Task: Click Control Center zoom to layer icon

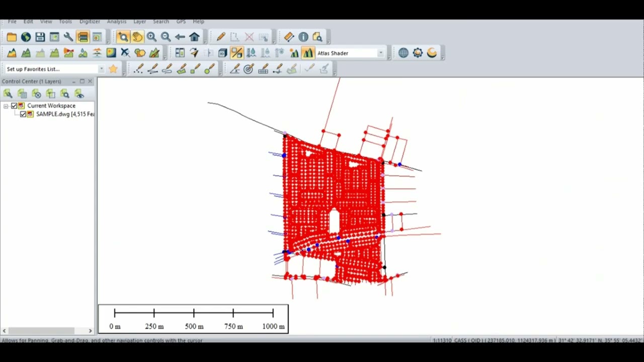Action: (x=65, y=94)
